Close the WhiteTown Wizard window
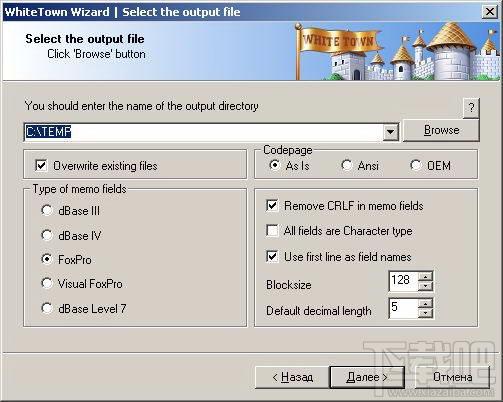This screenshot has height=402, width=503. coord(490,12)
